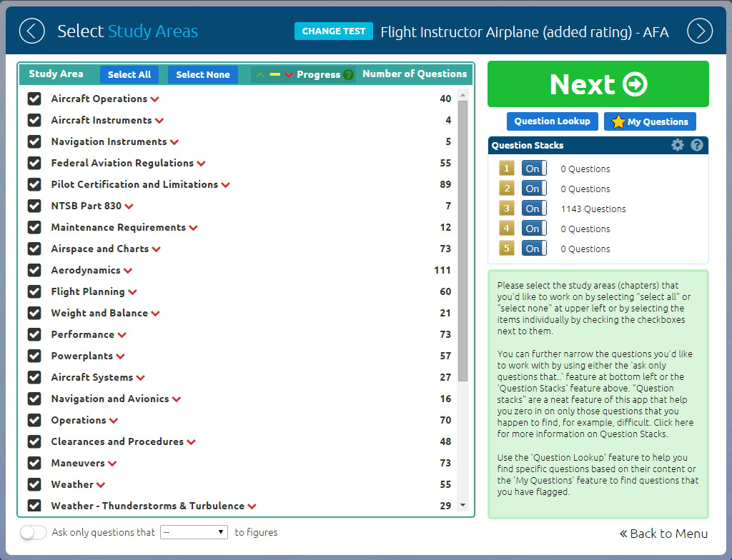Click the Progress help question icon
The height and width of the screenshot is (560, 732).
coord(348,75)
